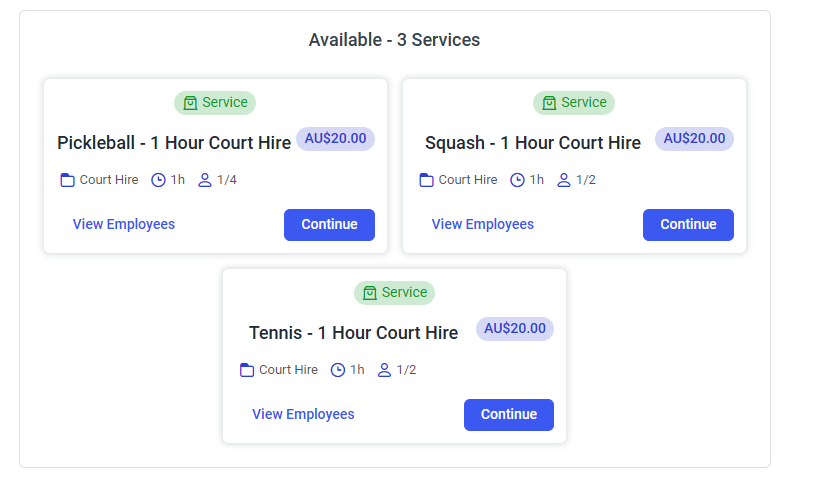Click the clock icon on Pickleball card
This screenshot has width=818, height=487.
pyautogui.click(x=158, y=180)
